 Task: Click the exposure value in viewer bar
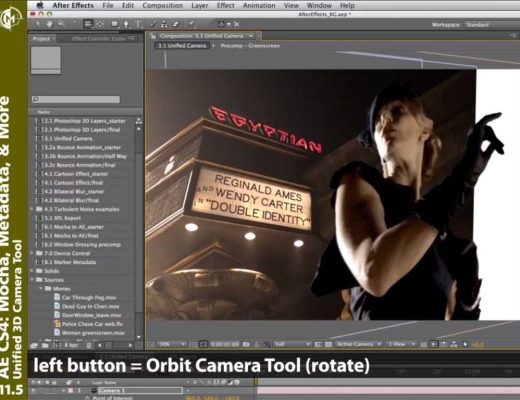tap(478, 345)
